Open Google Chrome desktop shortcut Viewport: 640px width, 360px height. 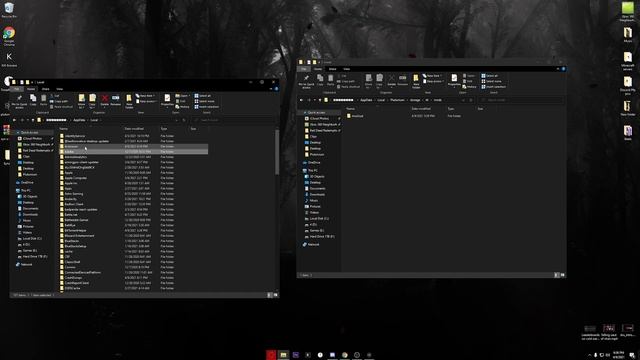click(x=9, y=36)
